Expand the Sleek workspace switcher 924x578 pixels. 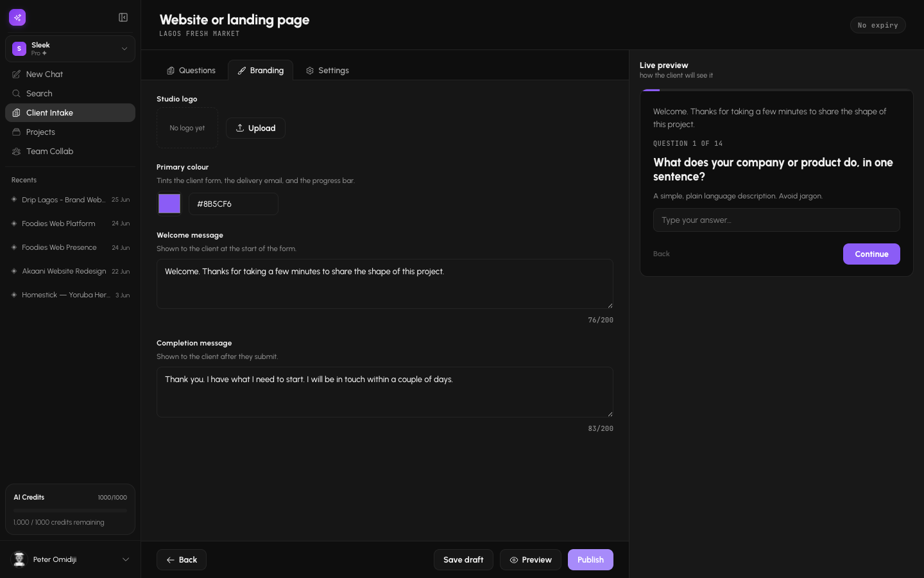pyautogui.click(x=70, y=49)
